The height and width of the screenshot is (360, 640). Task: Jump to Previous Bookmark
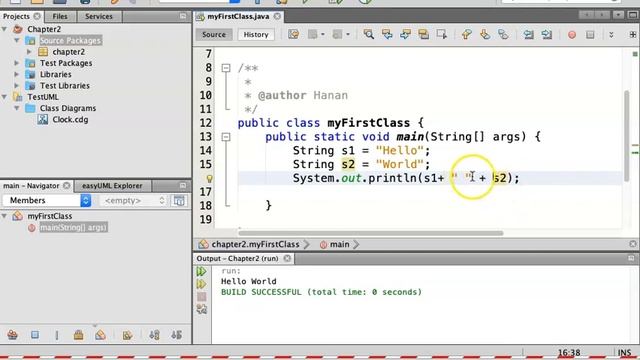tap(467, 34)
